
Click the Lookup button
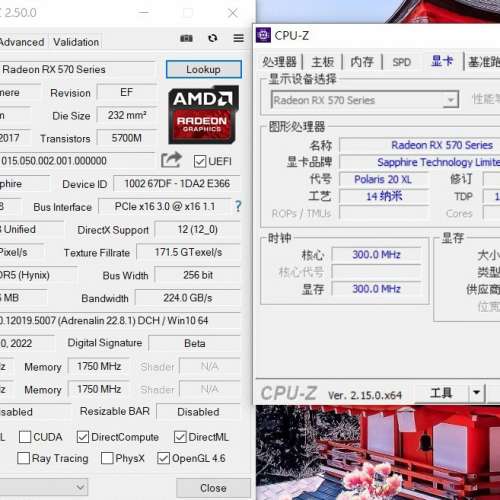pos(204,69)
